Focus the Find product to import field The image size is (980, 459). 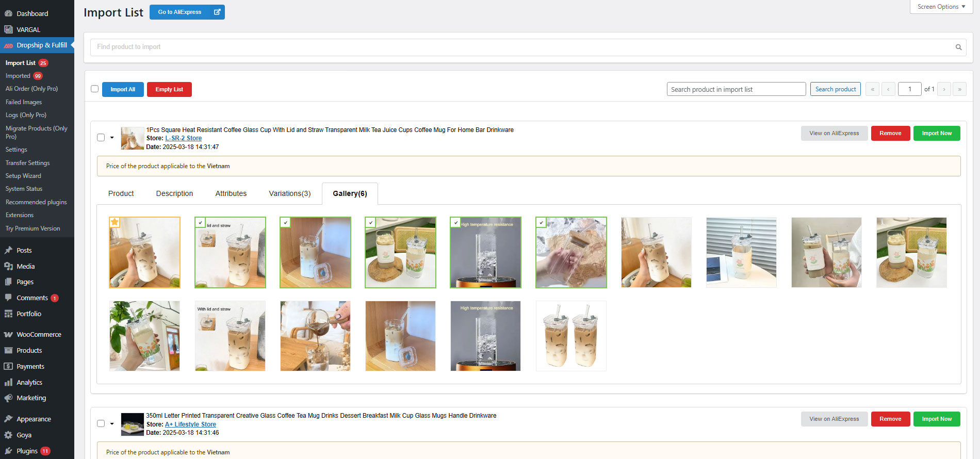[x=528, y=47]
